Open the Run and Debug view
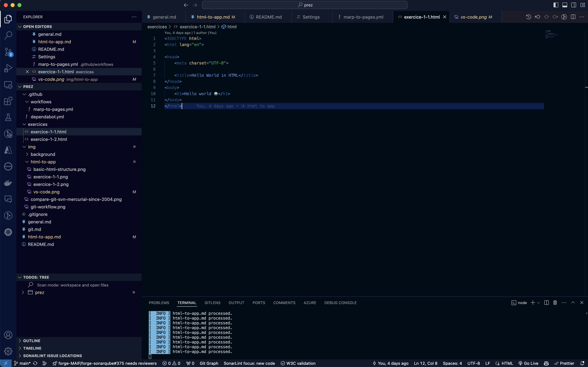 [x=8, y=68]
